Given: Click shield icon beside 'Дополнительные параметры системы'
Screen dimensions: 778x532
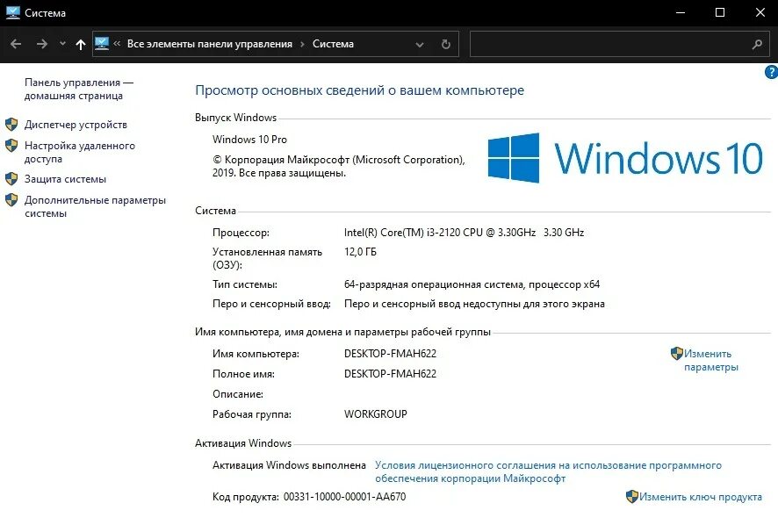Looking at the screenshot, I should tap(11, 200).
